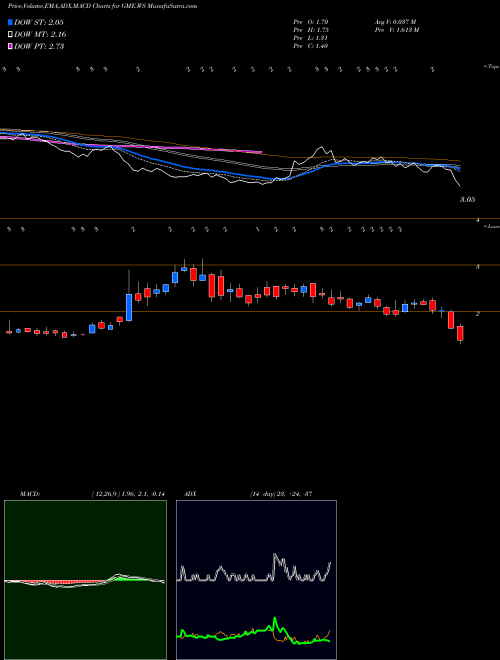The height and width of the screenshot is (660, 500).
Task: Click the 'Avg V: 0.937 M' volume text
Action: [395, 21]
